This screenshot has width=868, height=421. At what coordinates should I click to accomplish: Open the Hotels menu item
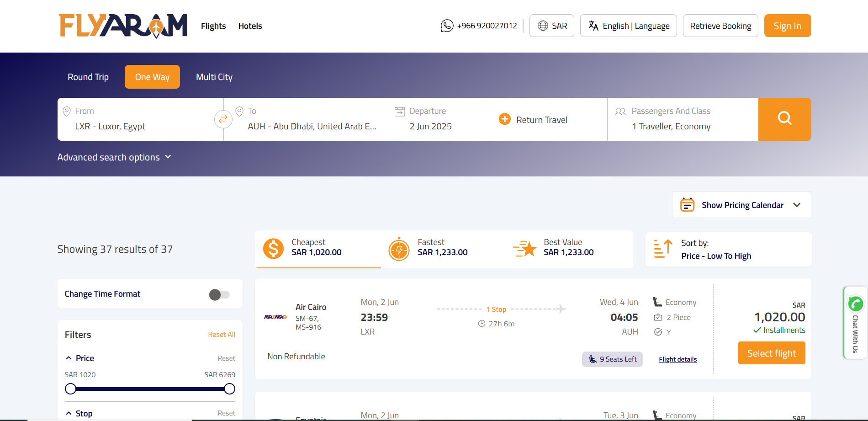click(x=250, y=26)
